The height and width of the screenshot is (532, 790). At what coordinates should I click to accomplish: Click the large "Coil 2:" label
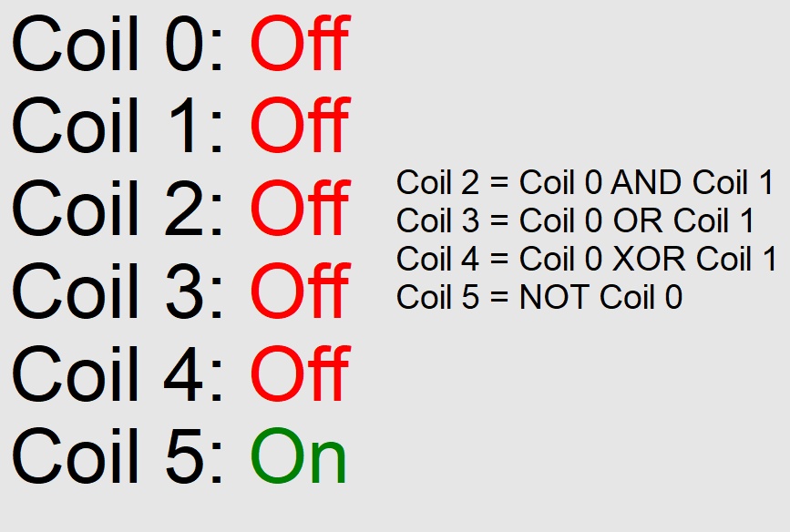(117, 210)
